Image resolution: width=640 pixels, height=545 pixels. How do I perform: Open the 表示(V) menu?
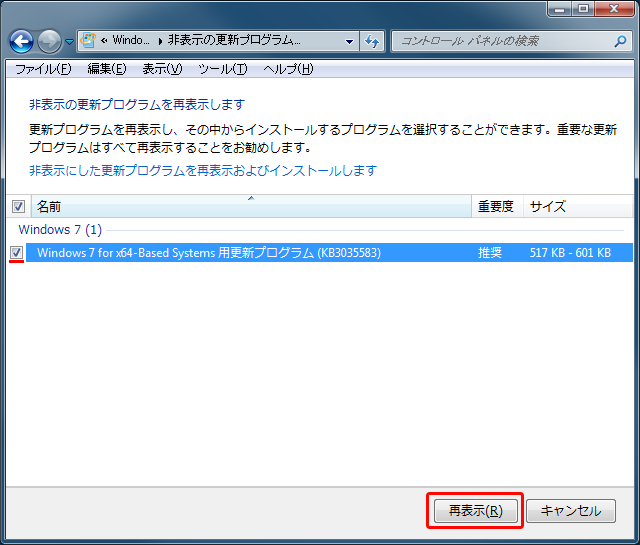162,69
